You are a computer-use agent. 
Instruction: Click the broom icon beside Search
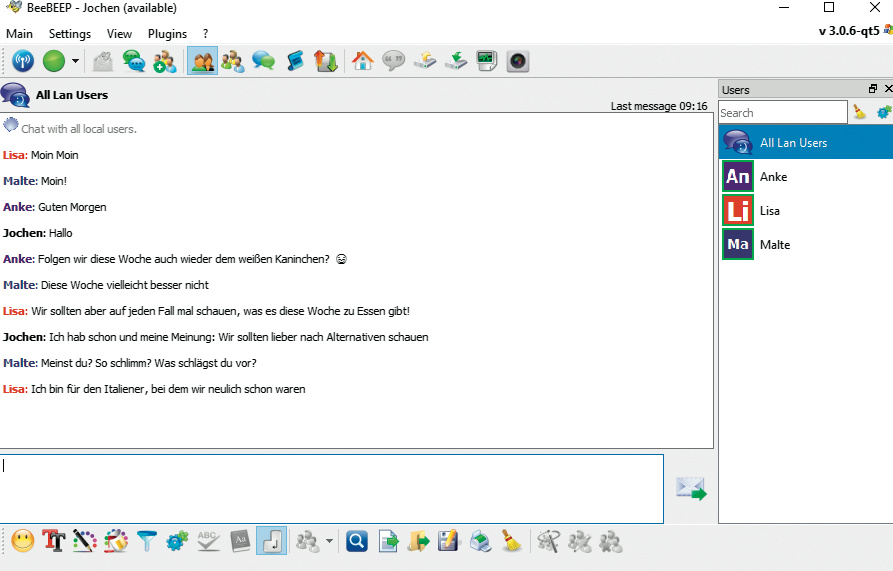click(x=859, y=112)
